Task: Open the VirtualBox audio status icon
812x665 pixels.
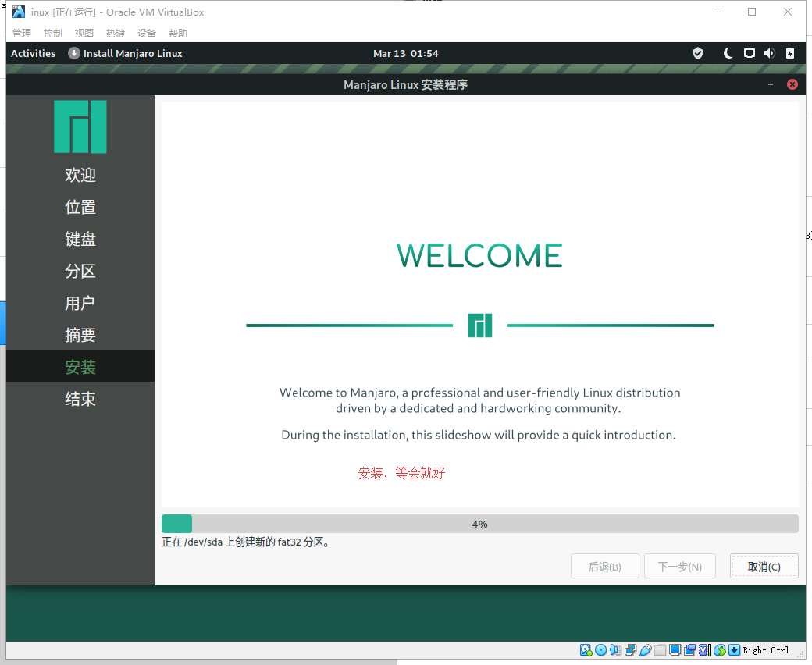Action: click(x=615, y=650)
